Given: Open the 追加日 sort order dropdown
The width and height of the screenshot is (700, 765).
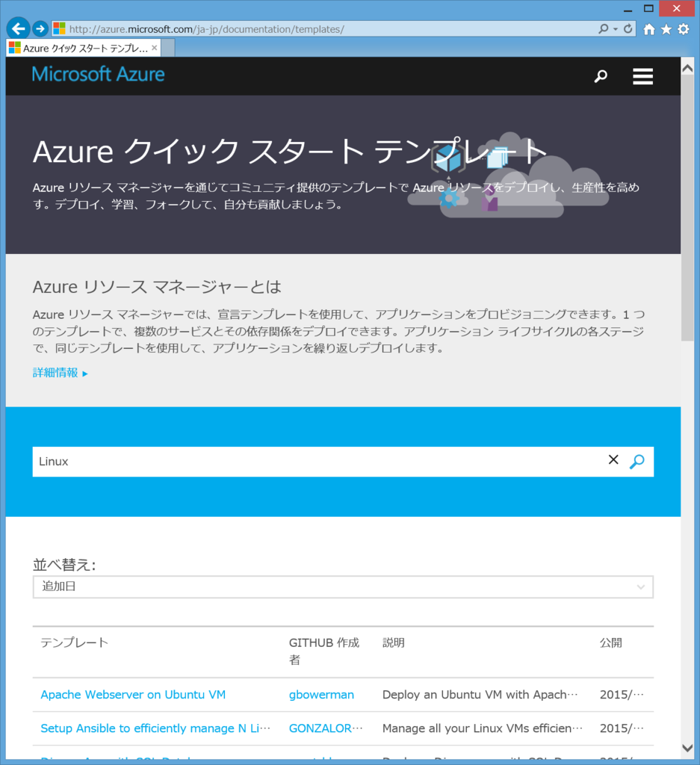Looking at the screenshot, I should [342, 586].
